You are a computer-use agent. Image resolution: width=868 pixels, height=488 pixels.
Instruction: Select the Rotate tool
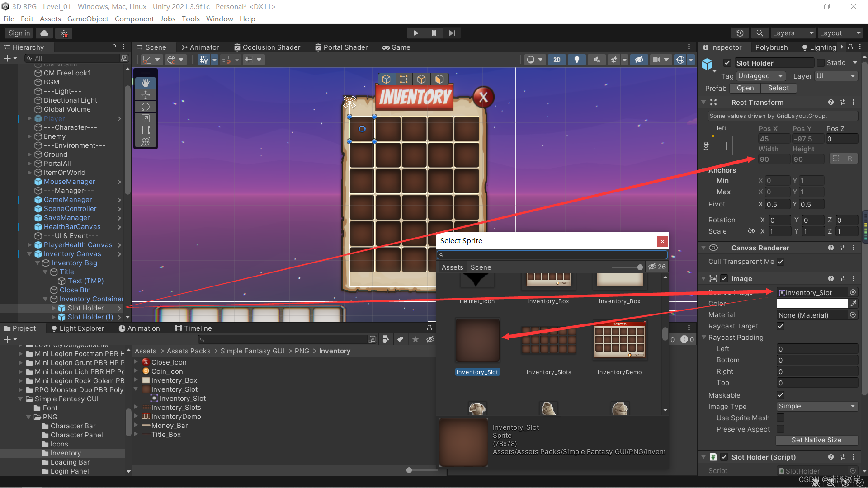click(146, 107)
